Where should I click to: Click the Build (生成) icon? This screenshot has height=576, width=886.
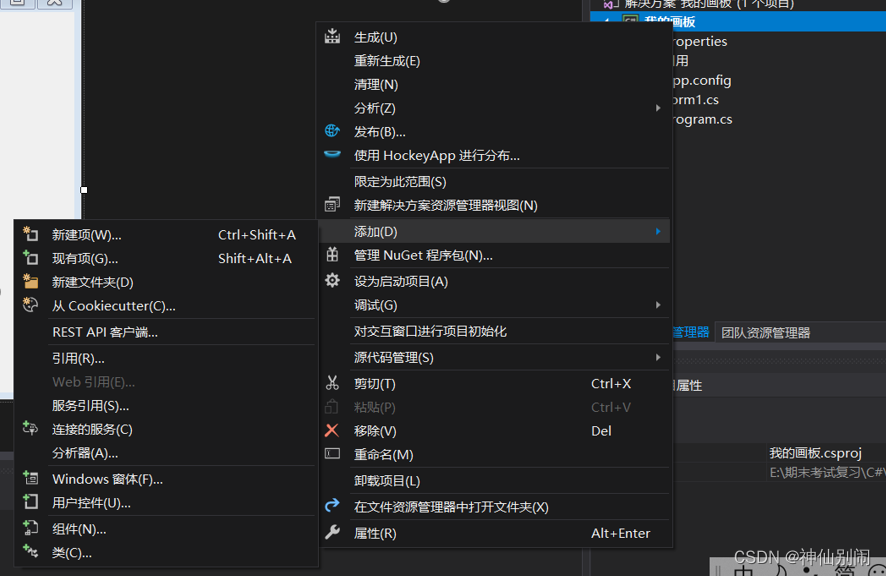(332, 36)
